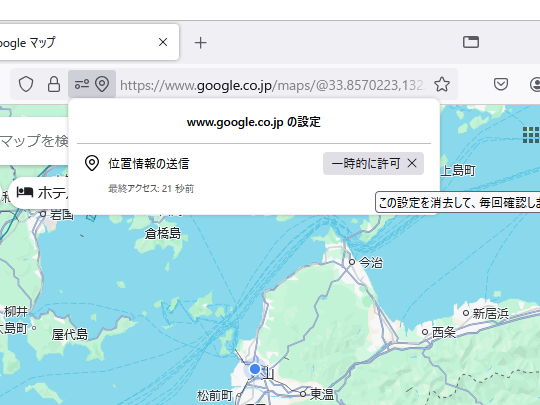The height and width of the screenshot is (405, 540).
Task: Click the 位置情報の送信 permission label
Action: 149,164
